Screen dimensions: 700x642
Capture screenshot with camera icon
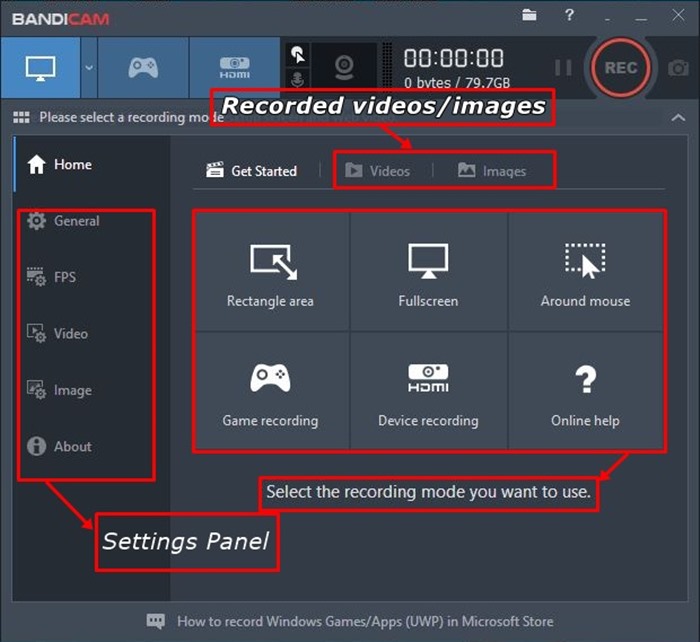coord(678,68)
